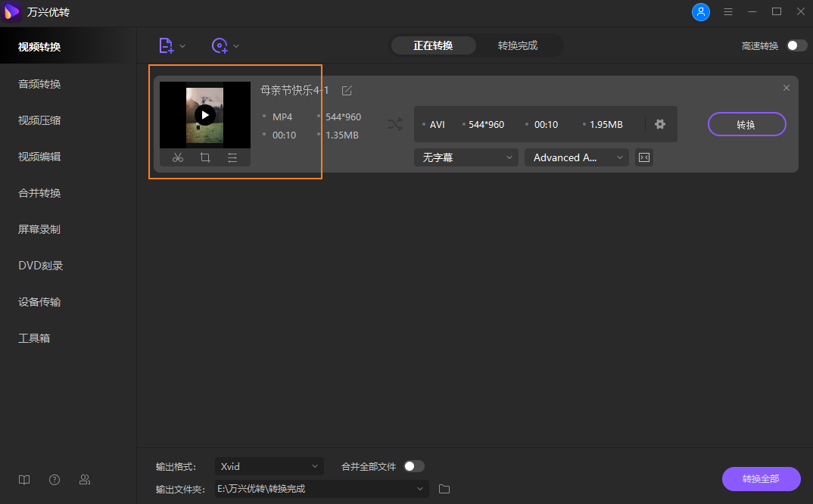Switch to the 转换完成 tab
813x504 pixels.
519,45
